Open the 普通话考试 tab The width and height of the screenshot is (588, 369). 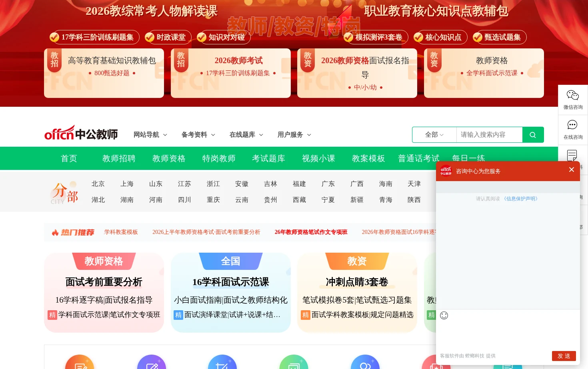tap(418, 158)
